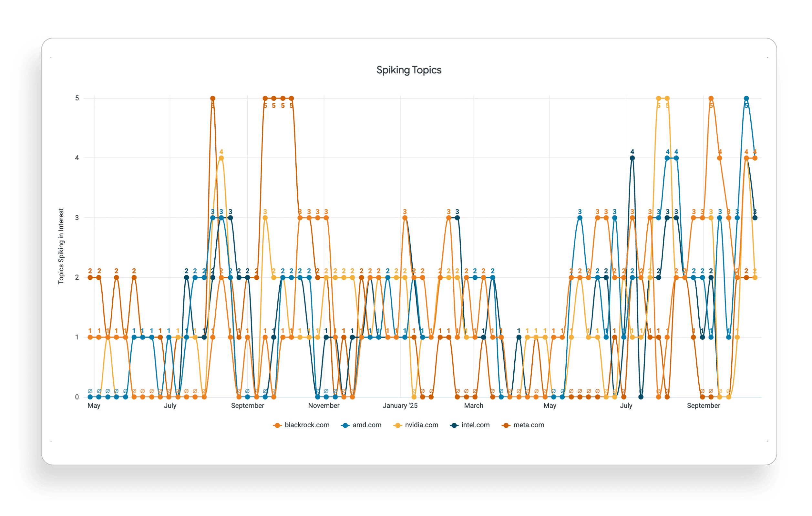This screenshot has height=516, width=812.
Task: Click the intel.com peak point labeled 4
Action: [632, 158]
